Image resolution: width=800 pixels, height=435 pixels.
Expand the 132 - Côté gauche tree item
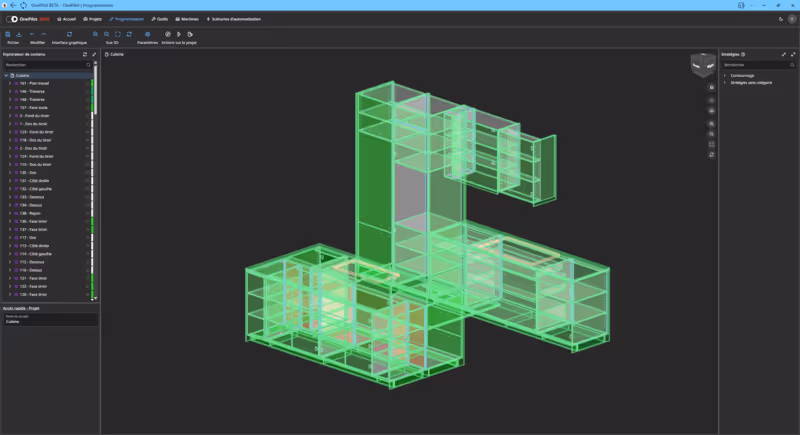tap(10, 189)
